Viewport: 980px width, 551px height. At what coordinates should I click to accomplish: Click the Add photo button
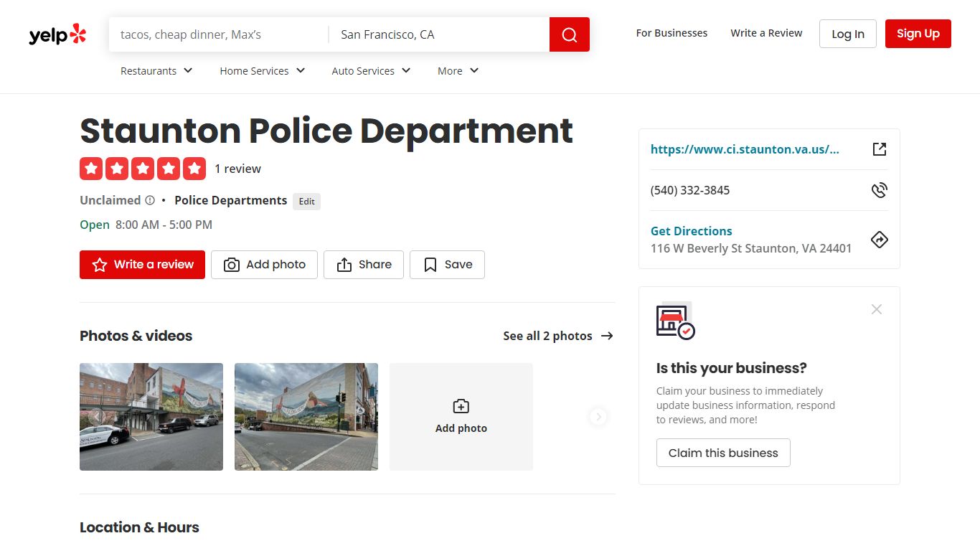[264, 265]
